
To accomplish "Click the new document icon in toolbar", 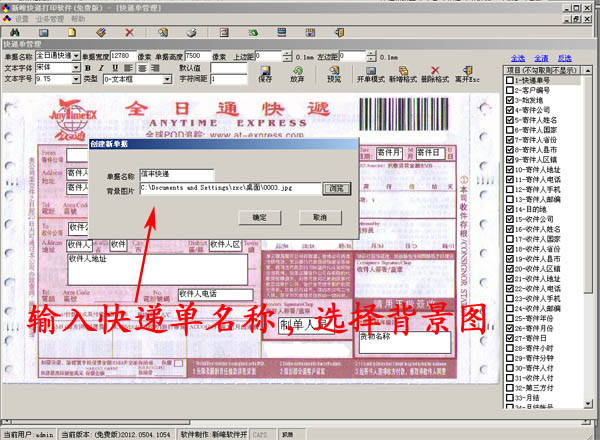I will coord(72,33).
